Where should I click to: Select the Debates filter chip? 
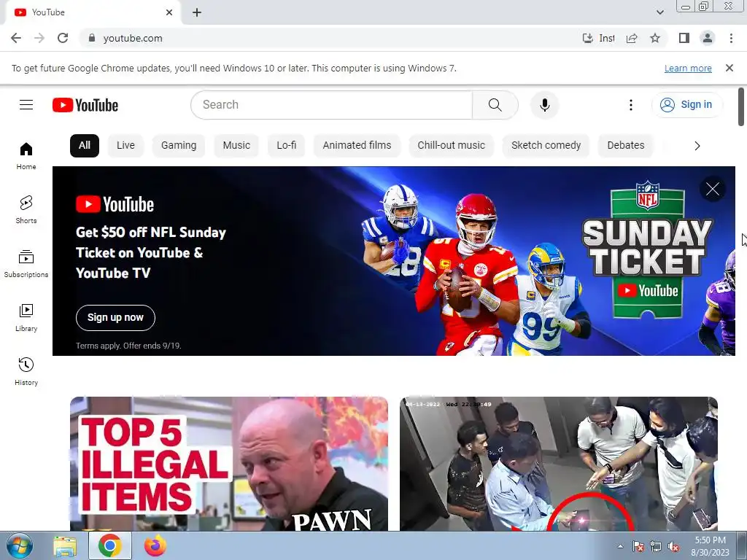click(625, 146)
